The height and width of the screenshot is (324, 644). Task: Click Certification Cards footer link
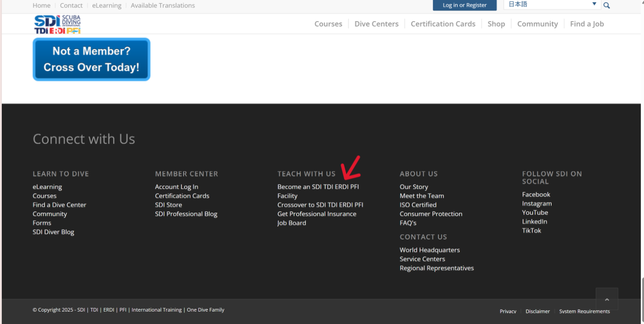tap(182, 196)
